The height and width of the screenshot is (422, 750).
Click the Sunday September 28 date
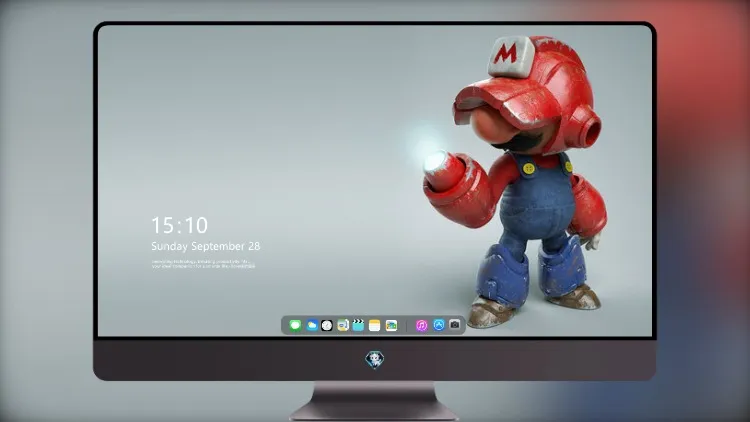206,246
